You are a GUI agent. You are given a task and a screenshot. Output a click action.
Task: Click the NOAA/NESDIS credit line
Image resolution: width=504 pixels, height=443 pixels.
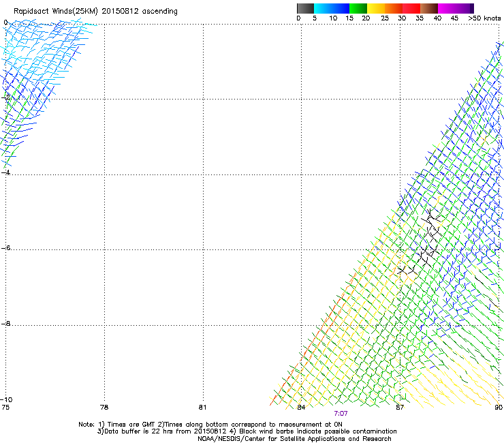pos(294,439)
